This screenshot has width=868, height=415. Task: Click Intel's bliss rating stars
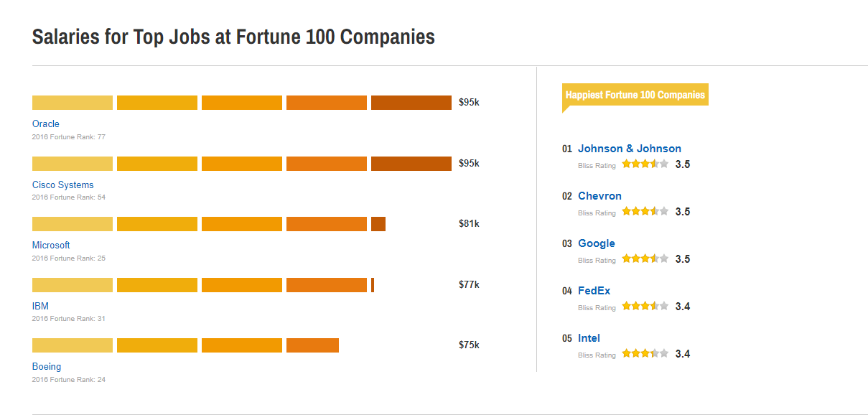(645, 354)
